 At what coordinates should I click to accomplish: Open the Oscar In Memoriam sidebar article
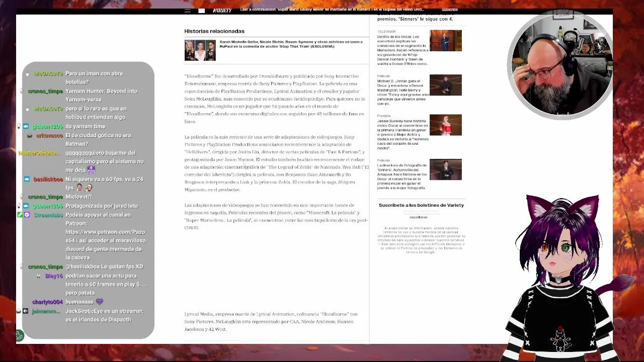pyautogui.click(x=403, y=50)
